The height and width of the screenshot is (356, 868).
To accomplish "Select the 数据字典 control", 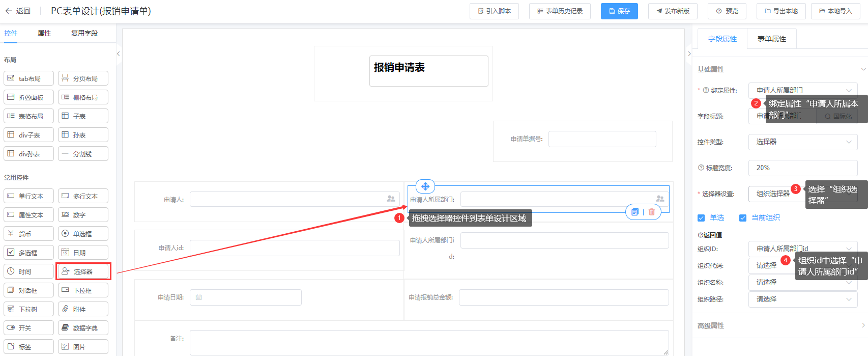I will (x=83, y=328).
